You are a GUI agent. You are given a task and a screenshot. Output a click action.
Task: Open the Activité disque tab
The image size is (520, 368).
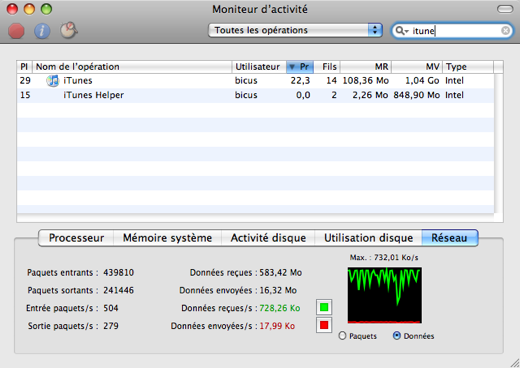268,238
